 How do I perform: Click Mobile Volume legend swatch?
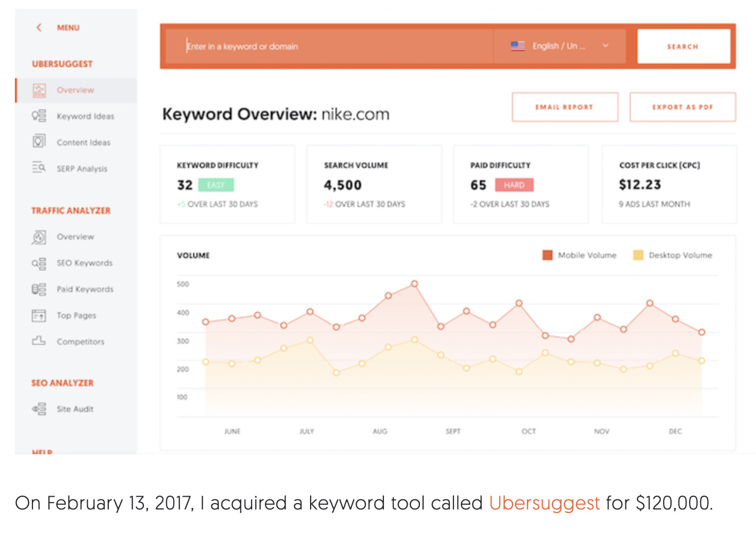click(547, 255)
